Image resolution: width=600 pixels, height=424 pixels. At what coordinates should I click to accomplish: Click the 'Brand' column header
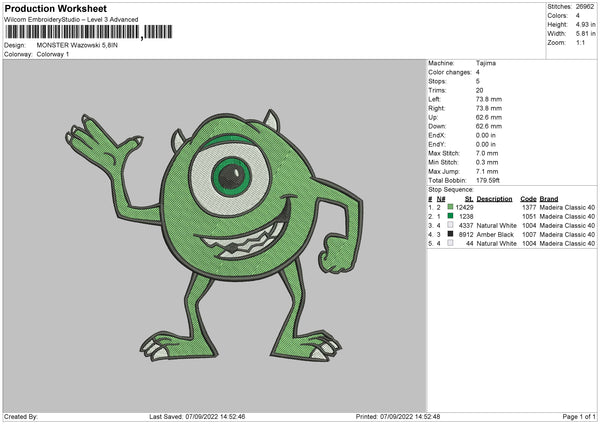[549, 199]
